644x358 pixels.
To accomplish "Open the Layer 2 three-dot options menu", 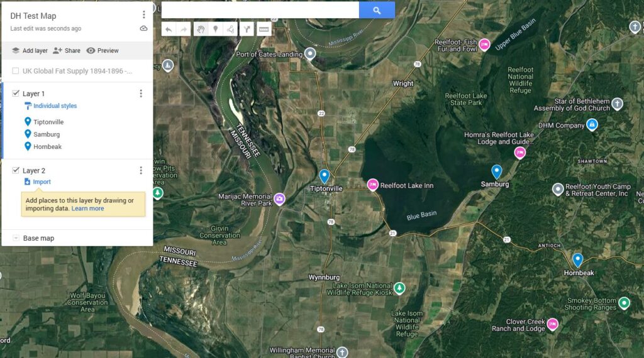I will click(x=141, y=170).
